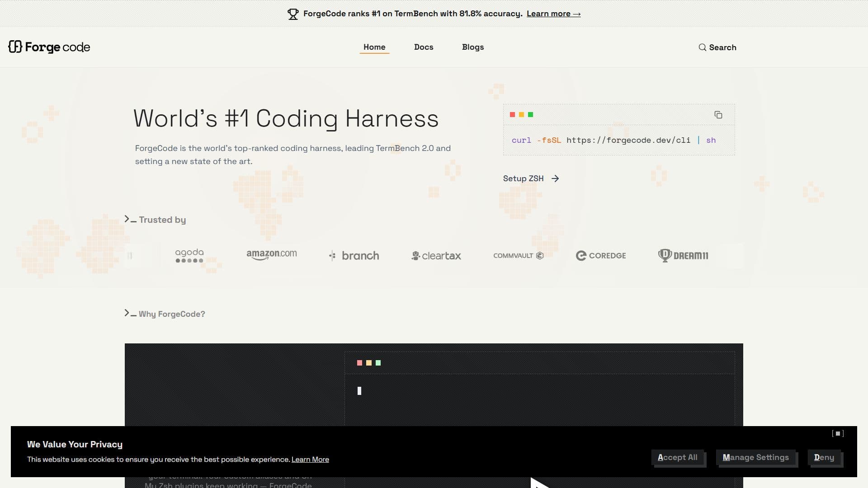Click the yellow dot in the demo terminal

click(x=369, y=363)
